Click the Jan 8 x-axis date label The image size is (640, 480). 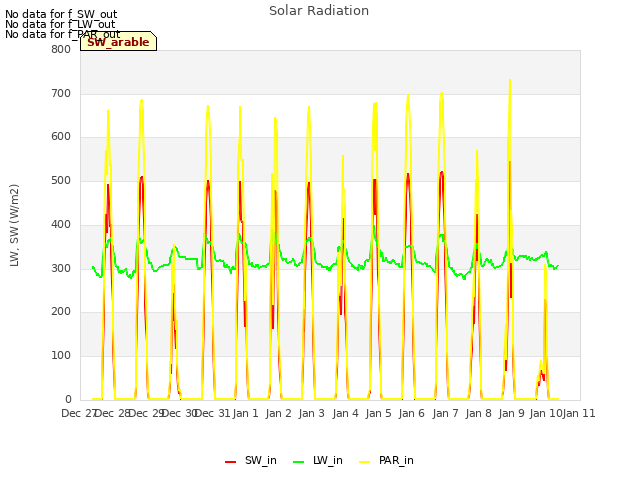(479, 413)
